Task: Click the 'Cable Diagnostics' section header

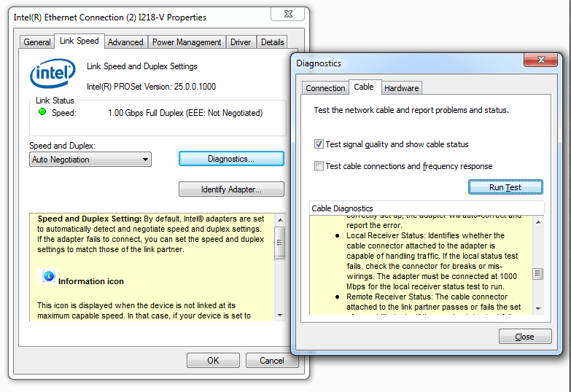Action: (x=342, y=208)
